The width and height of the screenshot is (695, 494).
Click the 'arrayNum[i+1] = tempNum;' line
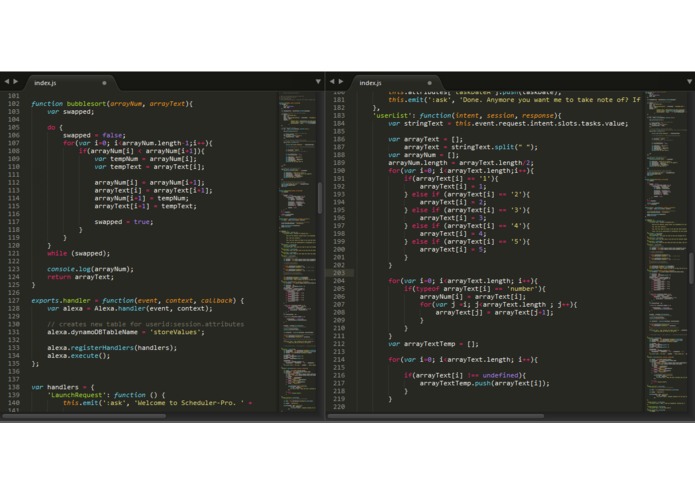(141, 198)
